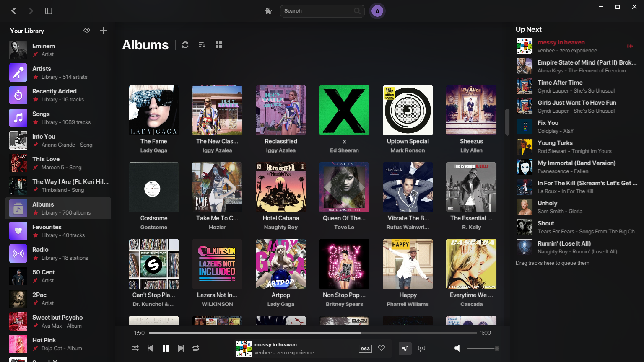Go forward with the right arrow
This screenshot has height=362, width=644.
pos(31,11)
